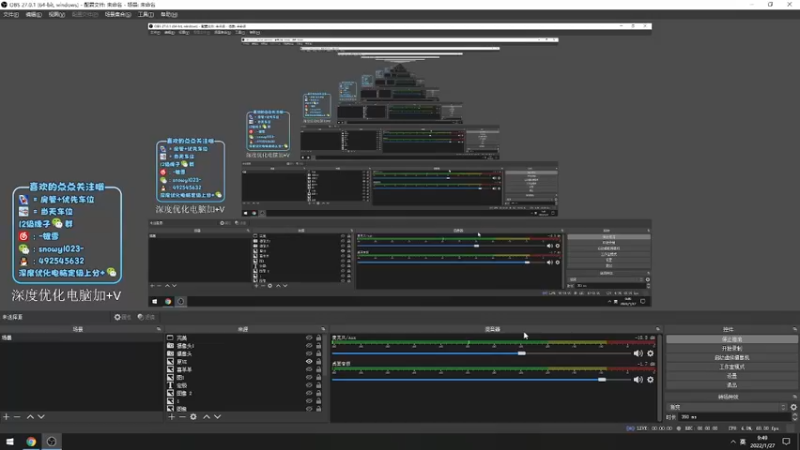The width and height of the screenshot is (800, 450).
Task: Click the 开始录制 Start Recording button
Action: (x=732, y=348)
